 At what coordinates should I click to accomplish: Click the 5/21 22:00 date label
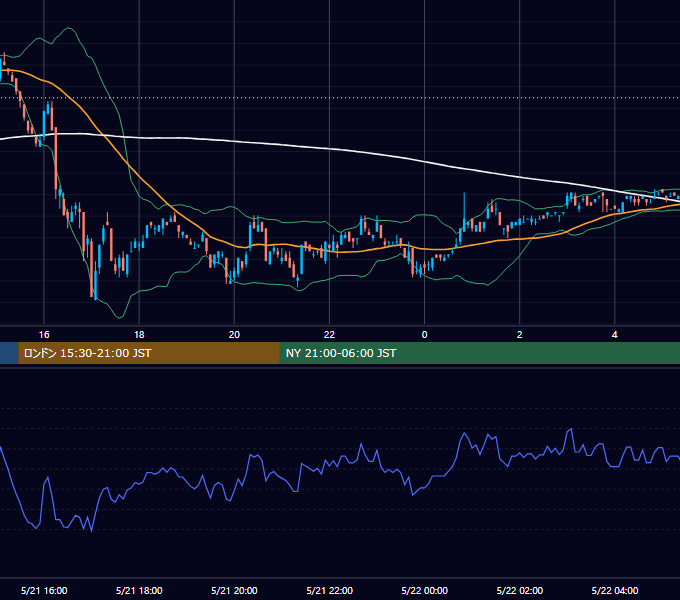click(330, 590)
